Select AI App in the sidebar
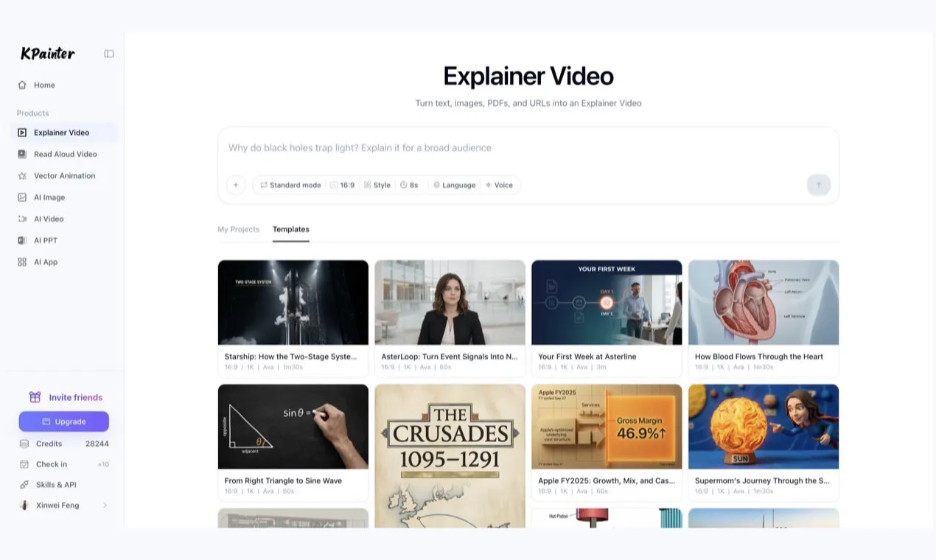The height and width of the screenshot is (560, 936). 63,262
